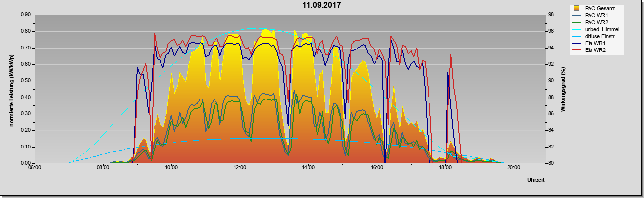Click the Wirkungsgrad (%) axis title
This screenshot has width=644, height=198.
(563, 89)
